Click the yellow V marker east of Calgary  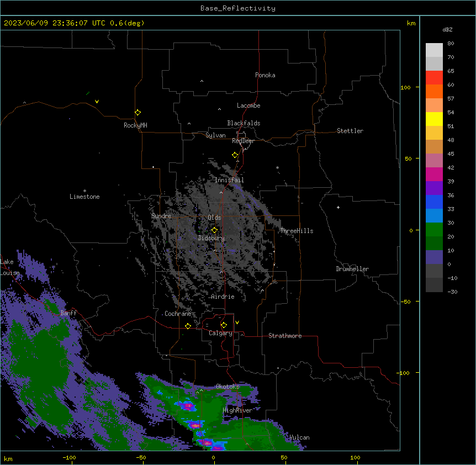click(x=237, y=323)
